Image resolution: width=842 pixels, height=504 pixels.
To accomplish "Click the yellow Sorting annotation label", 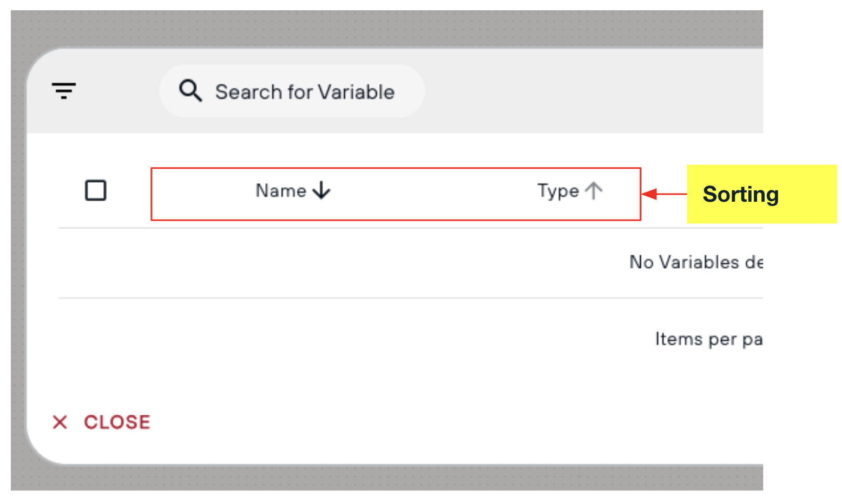I will tap(762, 194).
